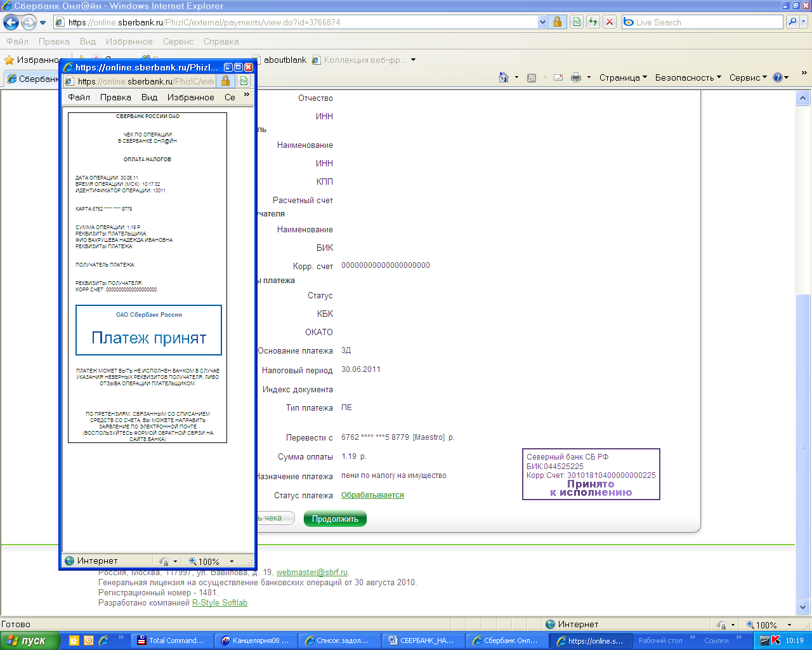The width and height of the screenshot is (812, 650).
Task: Open the about:blank favorites bar link
Action: (x=280, y=60)
